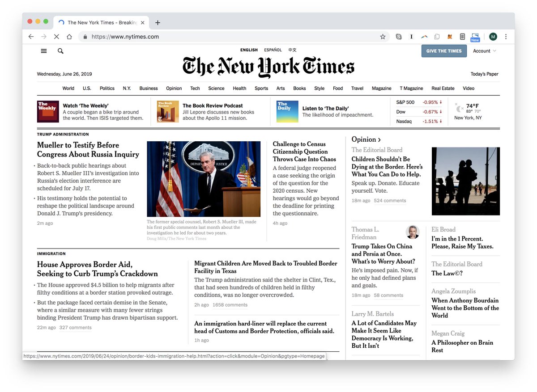537x392 pixels.
Task: Open the hamburger sections menu
Action: pos(44,51)
